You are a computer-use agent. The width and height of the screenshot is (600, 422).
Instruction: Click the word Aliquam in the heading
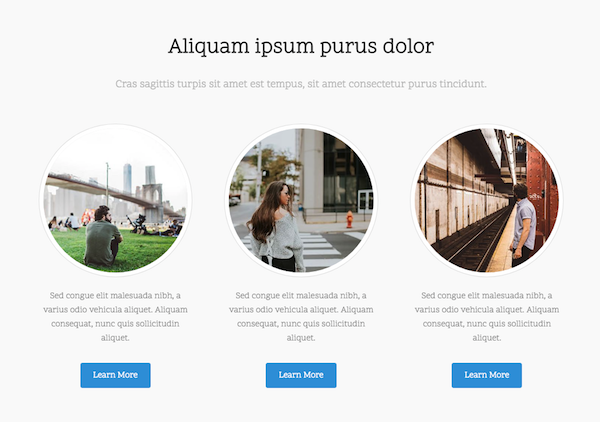click(x=209, y=47)
